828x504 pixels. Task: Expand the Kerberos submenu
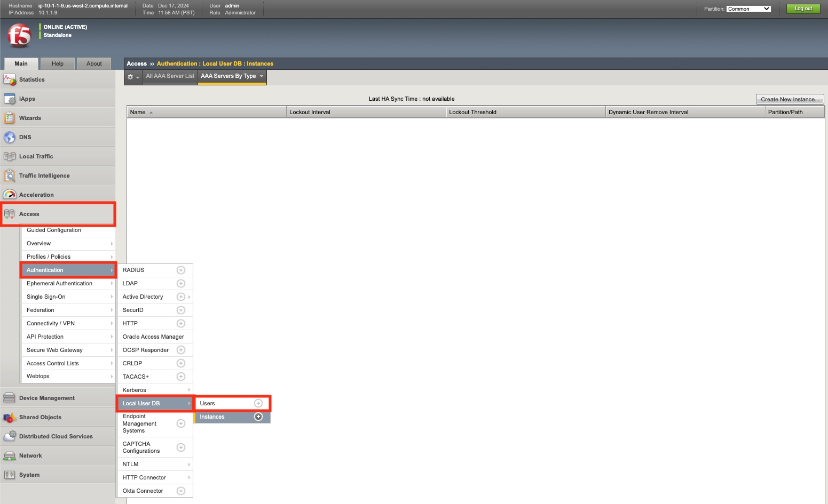155,390
